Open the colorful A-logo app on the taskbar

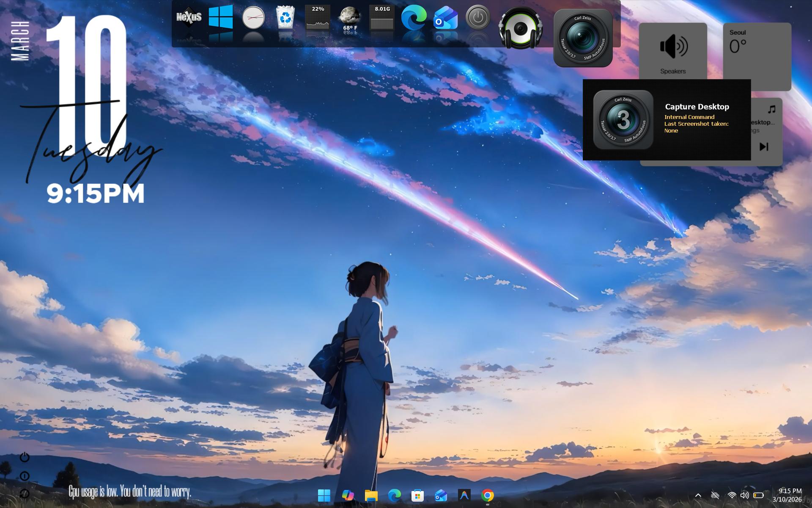[464, 495]
